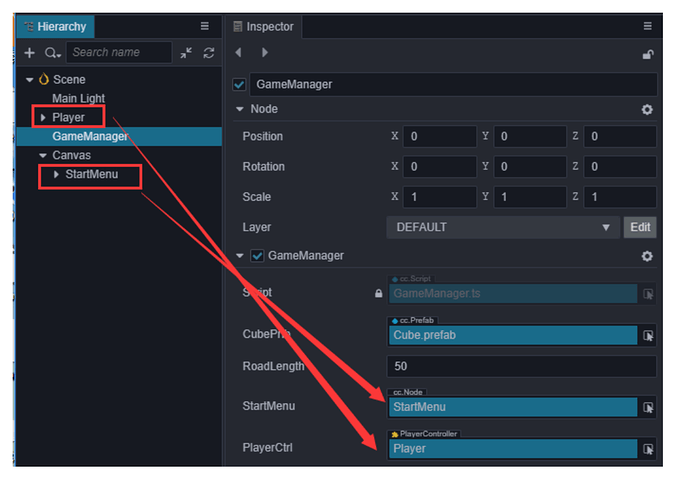
Task: Open the GameManager component gear settings
Action: (647, 256)
